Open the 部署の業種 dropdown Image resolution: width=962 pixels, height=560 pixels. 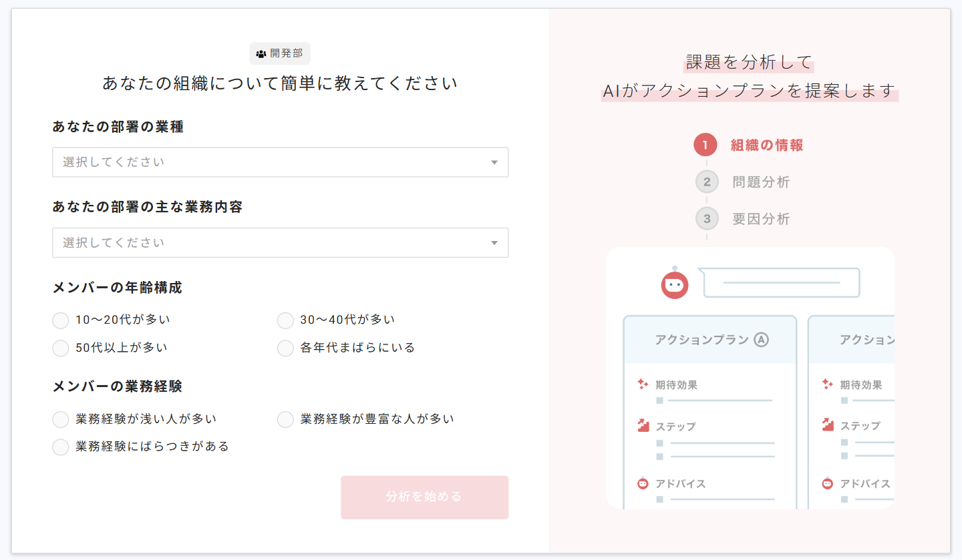(x=280, y=162)
